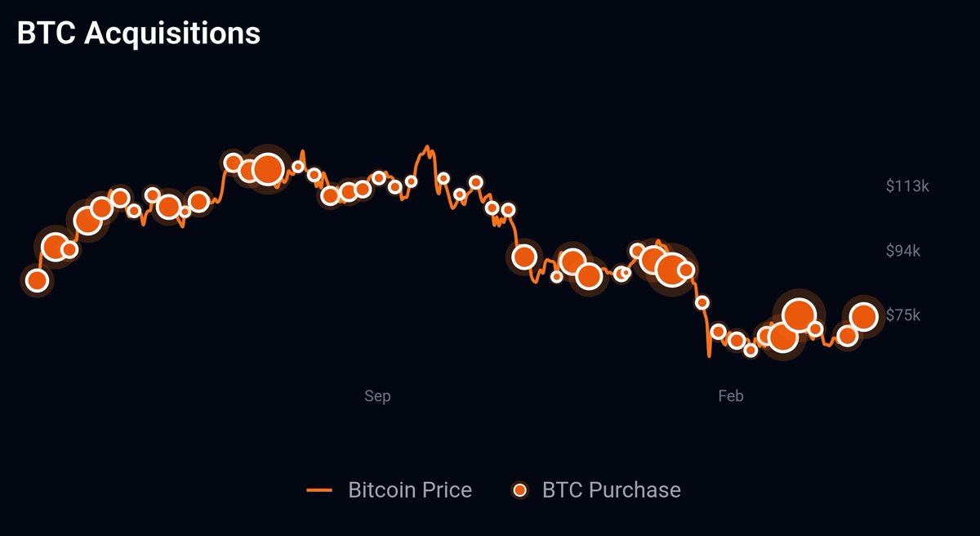The width and height of the screenshot is (980, 536).
Task: Click the small bubble midway down the steep drop
Action: [x=702, y=302]
